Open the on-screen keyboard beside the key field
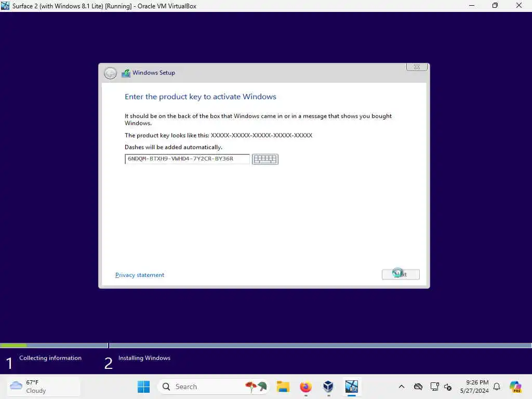The image size is (532, 399). [265, 159]
